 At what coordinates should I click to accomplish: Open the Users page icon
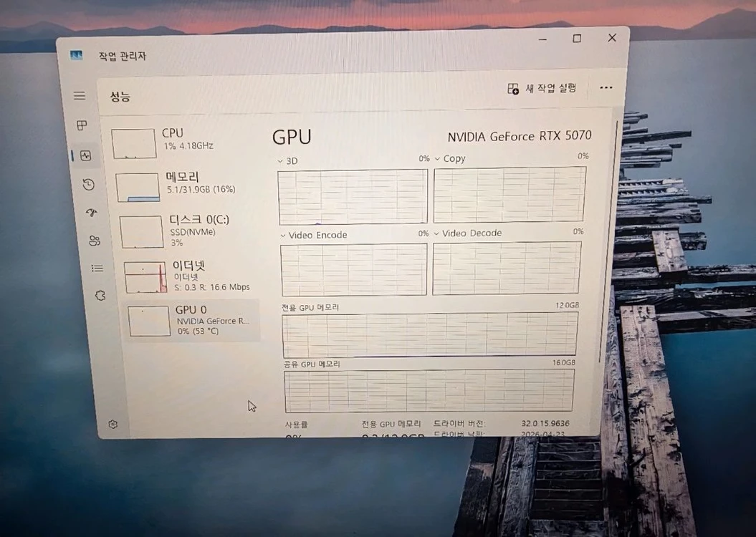(x=95, y=241)
